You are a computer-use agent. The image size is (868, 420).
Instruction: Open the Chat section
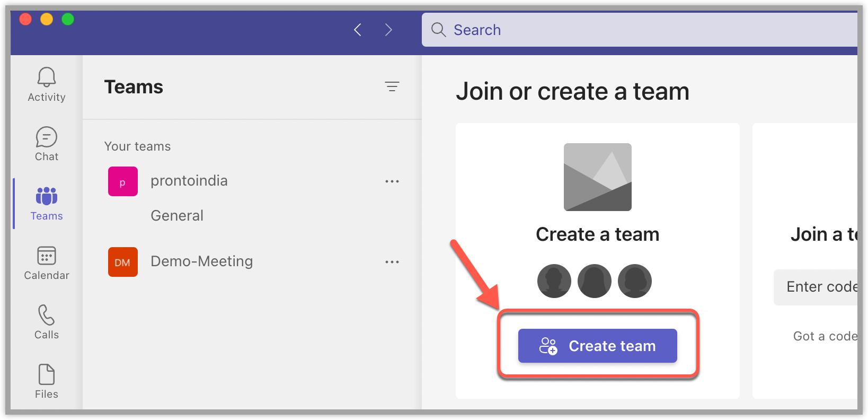47,144
